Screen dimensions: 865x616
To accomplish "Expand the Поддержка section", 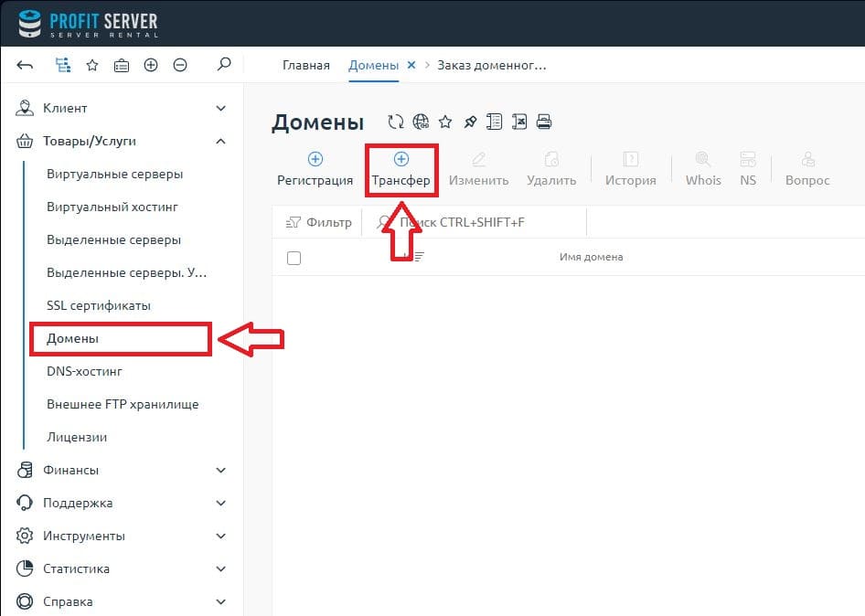I will pos(122,503).
